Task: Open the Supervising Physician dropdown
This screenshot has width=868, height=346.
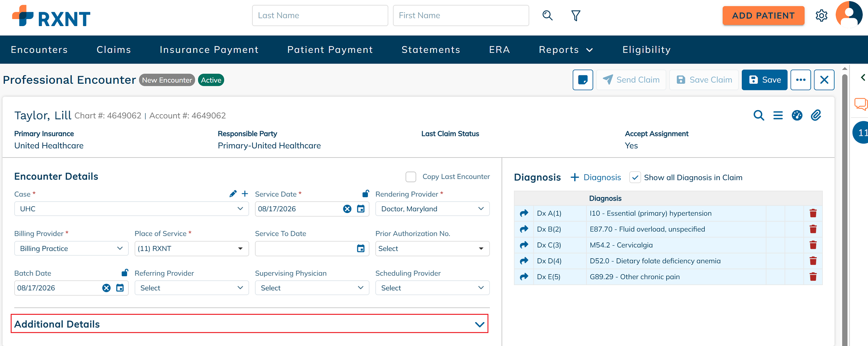Action: coord(312,288)
